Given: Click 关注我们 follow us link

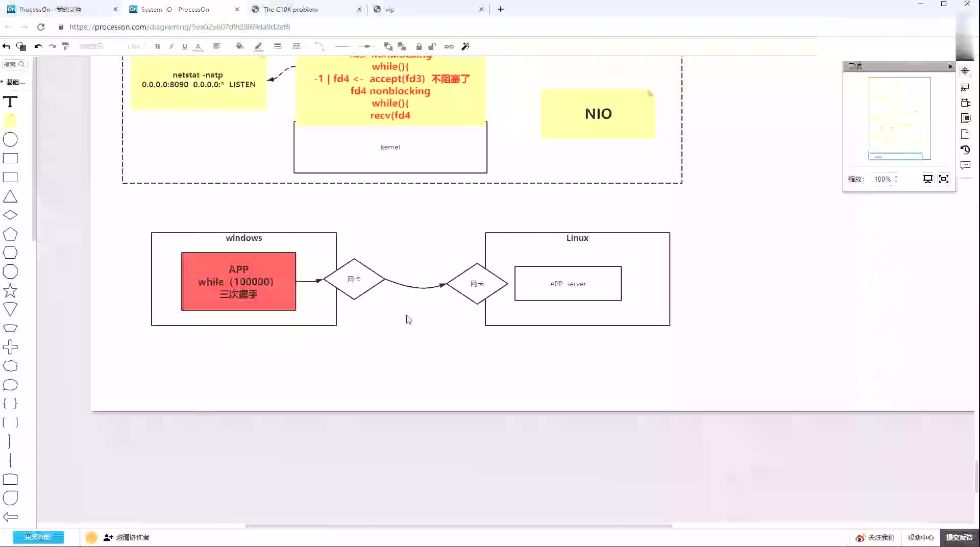Looking at the screenshot, I should click(x=875, y=537).
